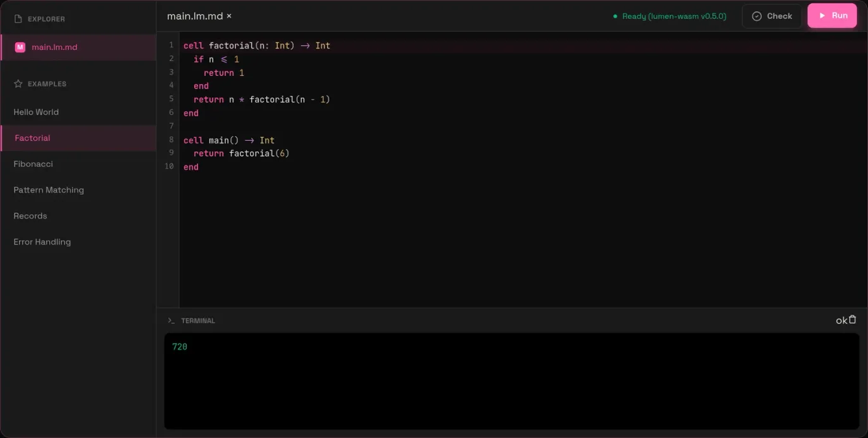
Task: Run the program with the pink Run button
Action: 832,16
